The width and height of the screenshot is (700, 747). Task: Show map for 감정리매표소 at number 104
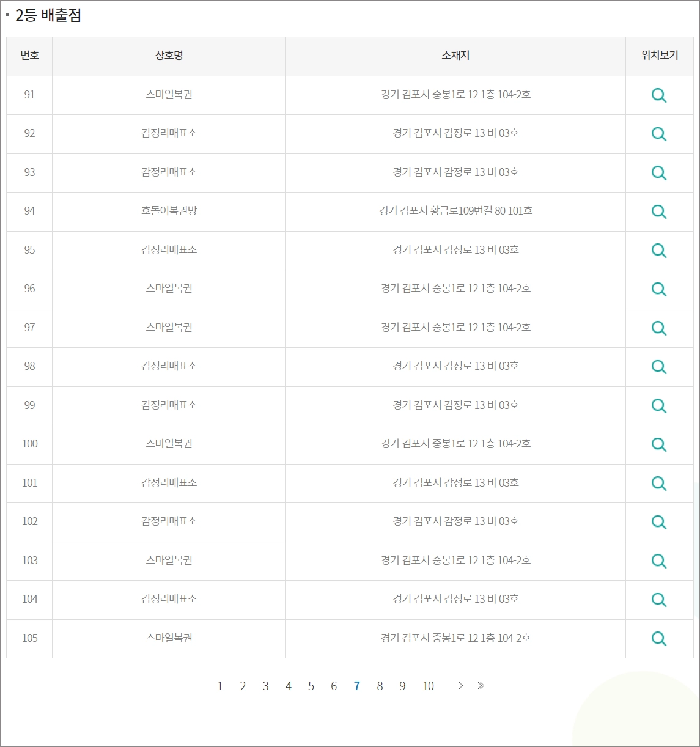(659, 600)
